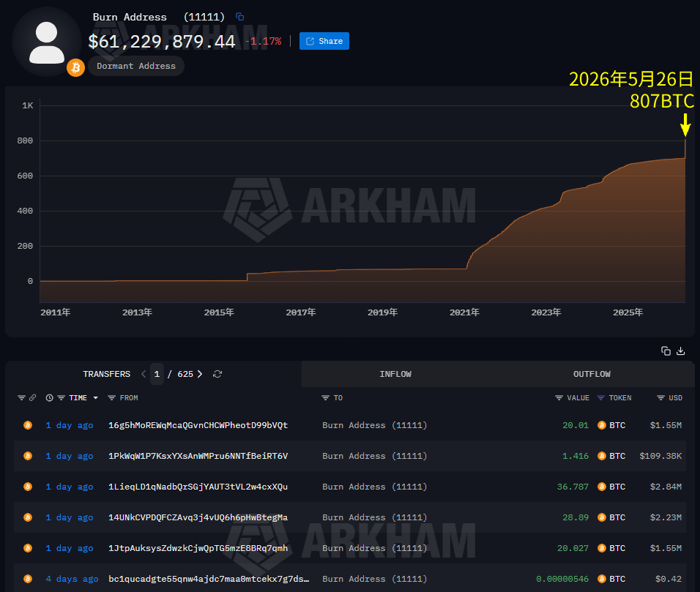The image size is (700, 592).
Task: Click the portfolio value $61,229,879.44
Action: (162, 42)
